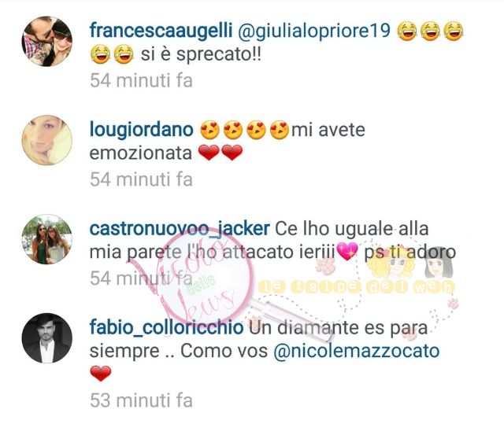The height and width of the screenshot is (424, 504).
Task: Click the two red hearts after emozionata
Action: point(220,153)
